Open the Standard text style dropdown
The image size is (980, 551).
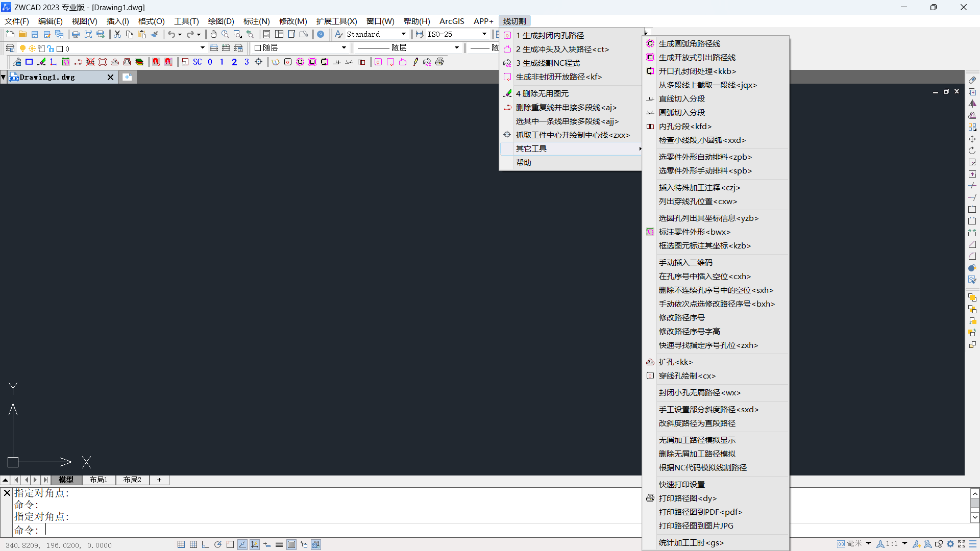404,34
